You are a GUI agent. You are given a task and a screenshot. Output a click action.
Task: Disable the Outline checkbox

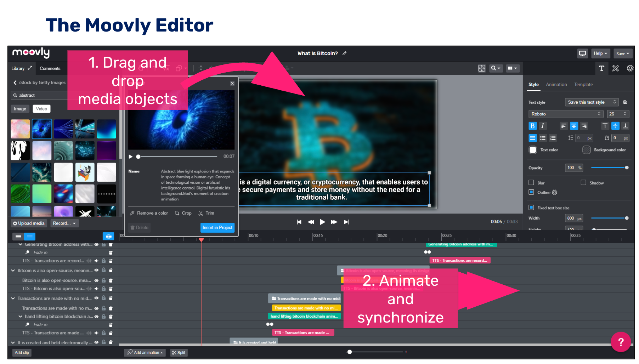click(x=531, y=192)
